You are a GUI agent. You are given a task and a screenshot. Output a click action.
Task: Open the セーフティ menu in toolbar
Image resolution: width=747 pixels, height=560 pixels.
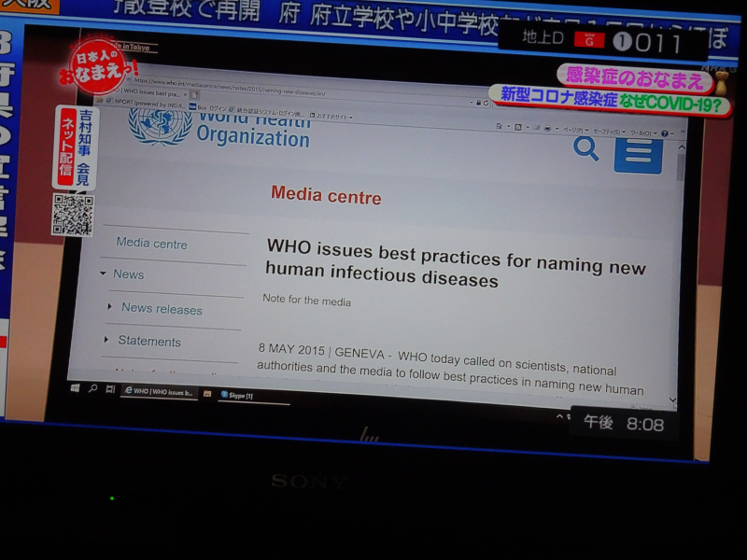tap(608, 131)
